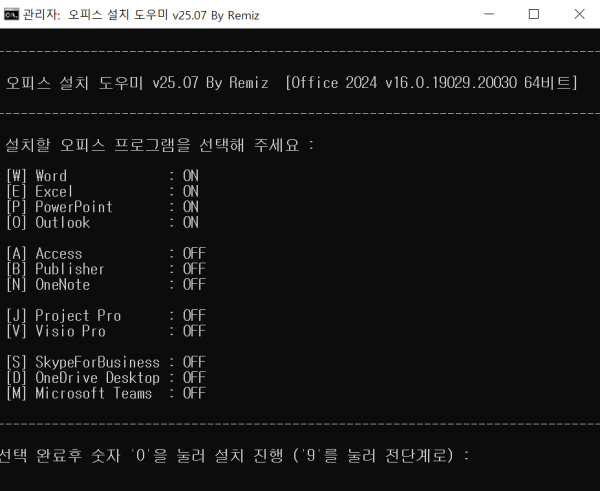Click the ON status next to Outlook
The width and height of the screenshot is (600, 491).
191,222
